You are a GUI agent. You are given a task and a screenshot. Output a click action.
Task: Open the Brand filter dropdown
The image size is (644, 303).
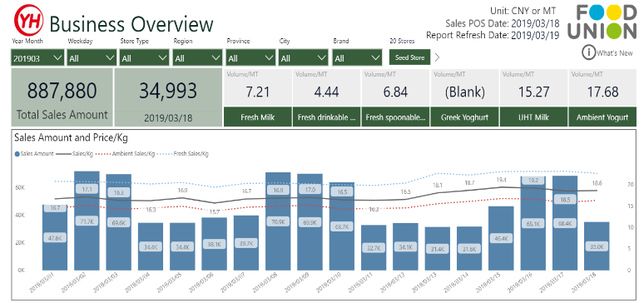[x=357, y=58]
